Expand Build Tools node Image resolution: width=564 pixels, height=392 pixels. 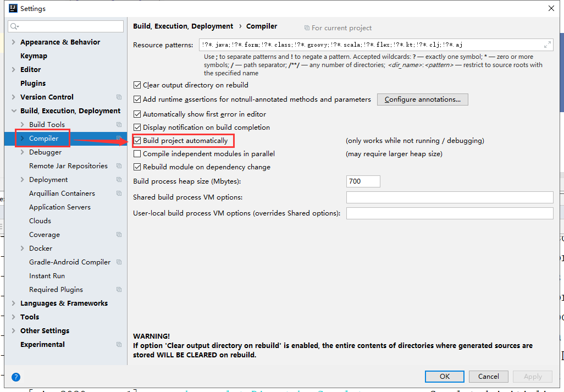(23, 124)
